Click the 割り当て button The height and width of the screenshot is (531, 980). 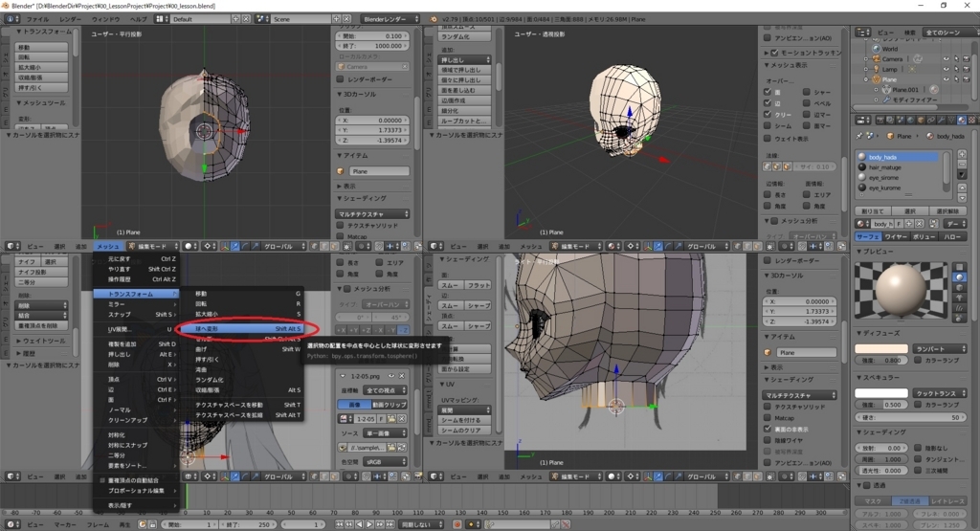873,210
